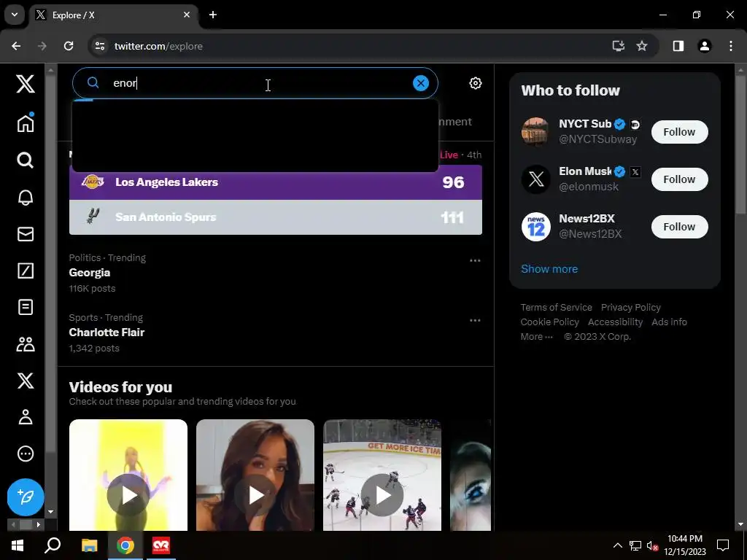Install app icon in address bar

pyautogui.click(x=619, y=46)
